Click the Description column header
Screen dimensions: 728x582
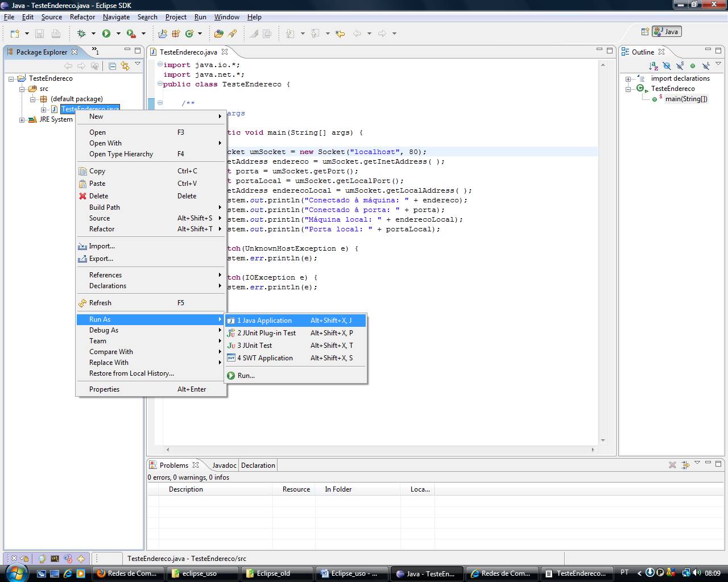point(215,489)
